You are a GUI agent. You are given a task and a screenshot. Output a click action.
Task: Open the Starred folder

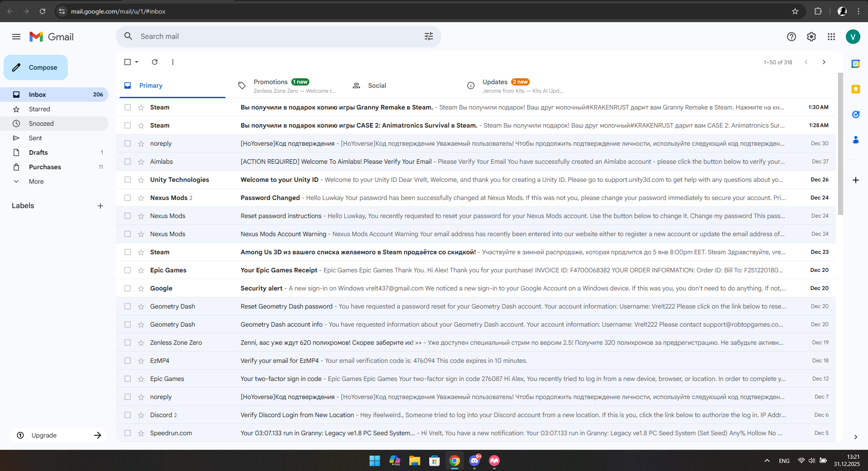coord(54,109)
